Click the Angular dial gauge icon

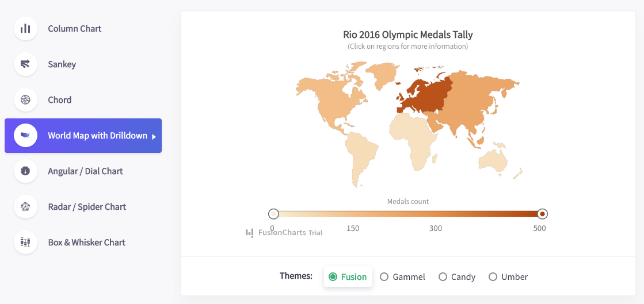click(x=25, y=171)
